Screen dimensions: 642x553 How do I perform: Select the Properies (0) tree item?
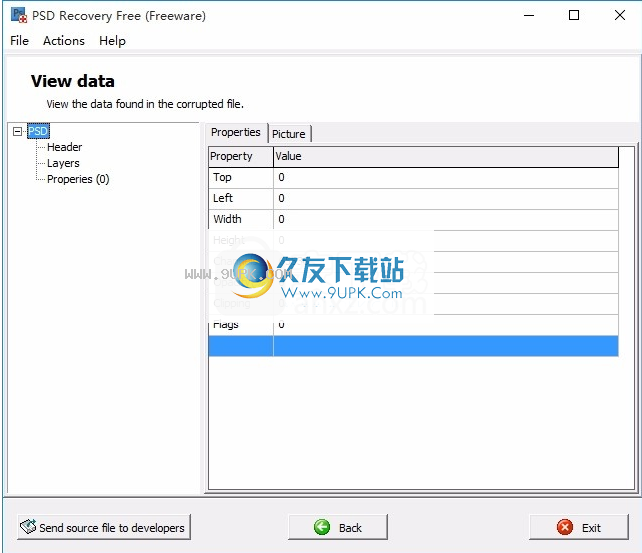[x=78, y=179]
